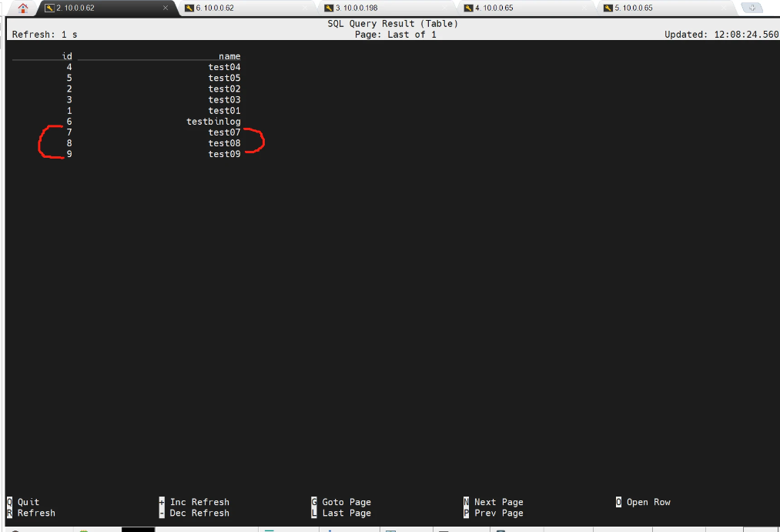The image size is (780, 532).
Task: Click the Quit option in footer
Action: (x=28, y=502)
